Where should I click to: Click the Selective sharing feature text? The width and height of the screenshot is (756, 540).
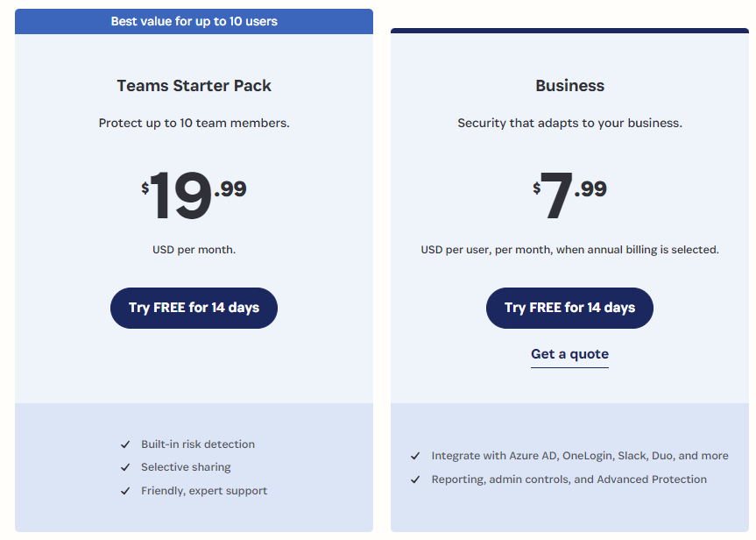pos(186,467)
